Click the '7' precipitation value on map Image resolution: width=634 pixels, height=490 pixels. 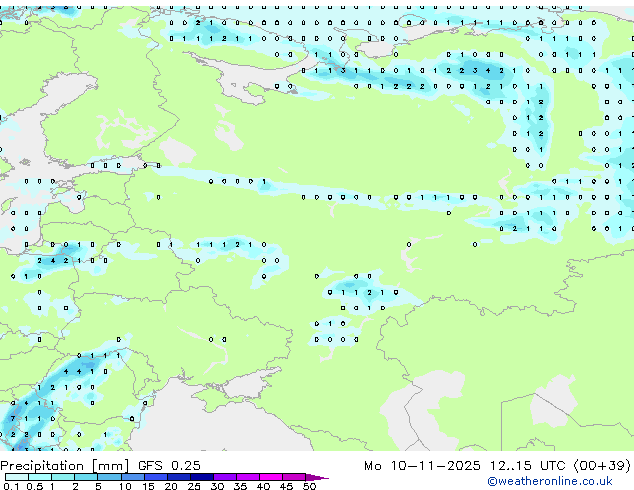coord(13,418)
